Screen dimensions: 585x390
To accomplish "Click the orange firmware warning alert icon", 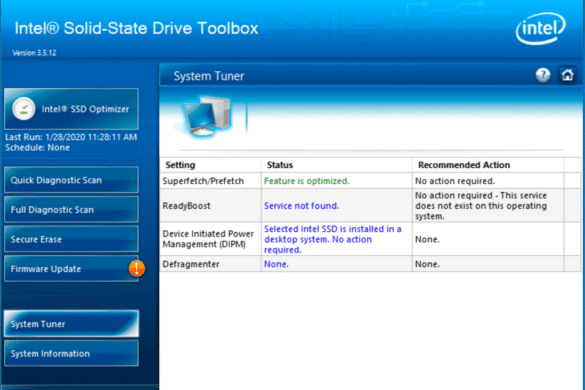I will [x=137, y=268].
